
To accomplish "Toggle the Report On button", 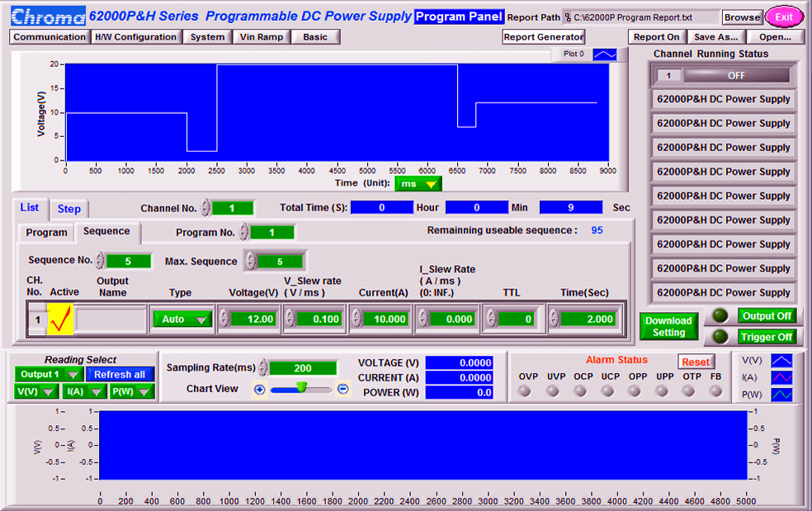I will (x=656, y=37).
